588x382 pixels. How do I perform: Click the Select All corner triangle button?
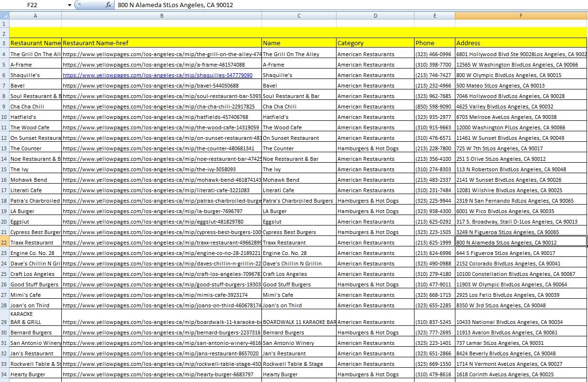[4, 15]
